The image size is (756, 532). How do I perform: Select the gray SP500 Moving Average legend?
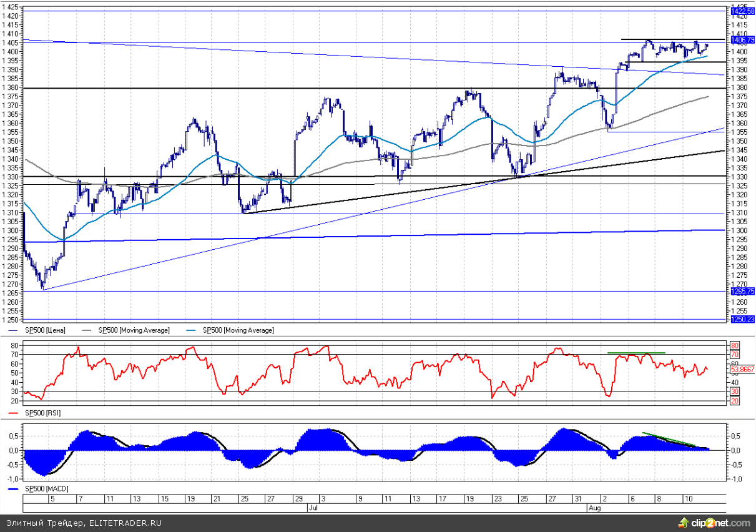134,330
